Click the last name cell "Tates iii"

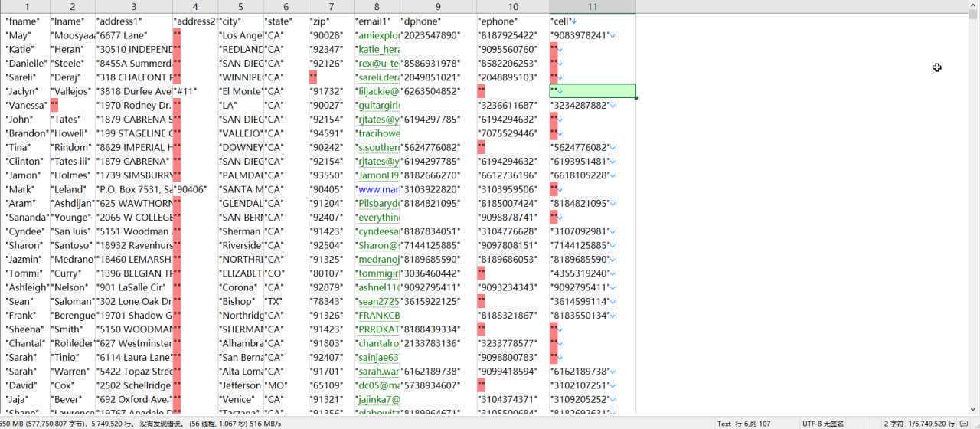point(73,161)
